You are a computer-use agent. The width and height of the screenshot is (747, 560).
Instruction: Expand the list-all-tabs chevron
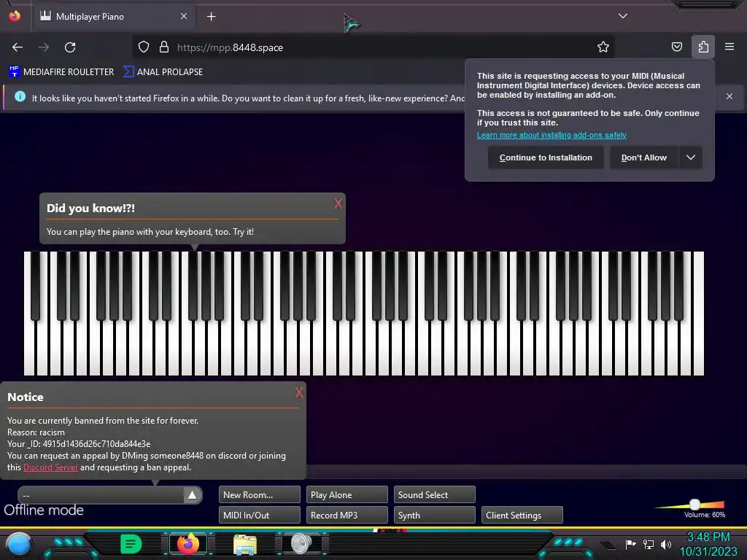(x=623, y=16)
